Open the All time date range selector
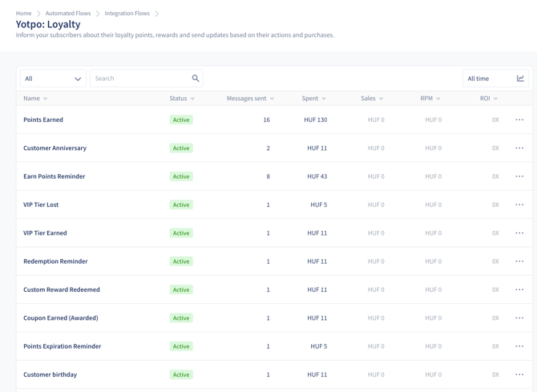The height and width of the screenshot is (392, 537). 495,79
